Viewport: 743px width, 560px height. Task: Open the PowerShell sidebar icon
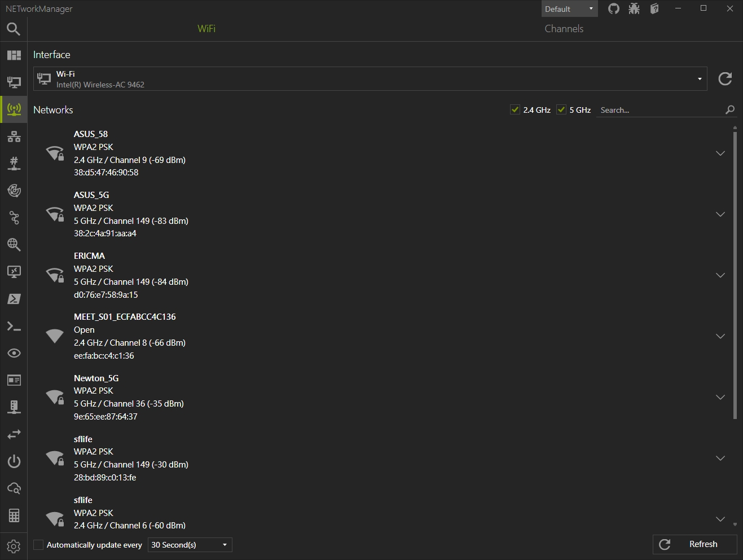pos(14,299)
